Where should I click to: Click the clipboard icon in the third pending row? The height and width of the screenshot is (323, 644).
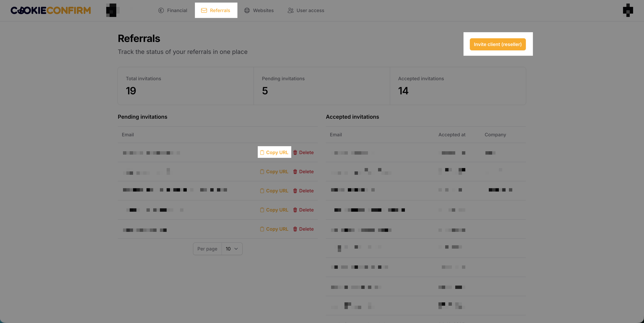(262, 191)
